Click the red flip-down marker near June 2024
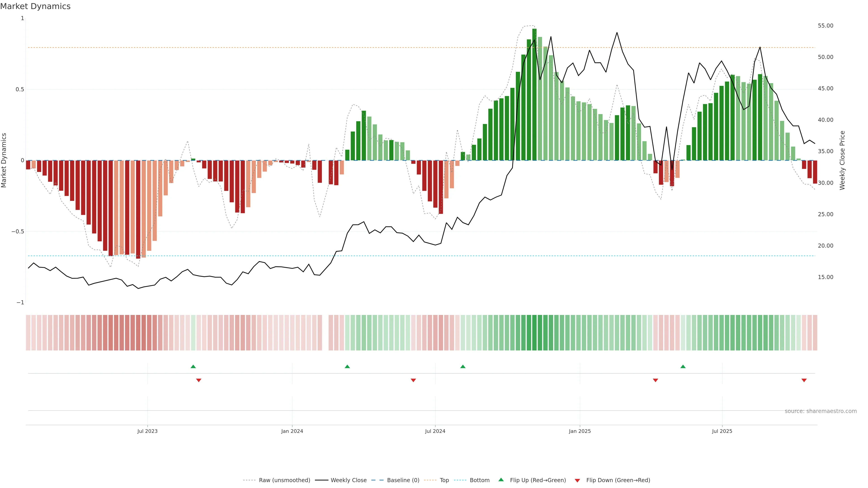Screen dimensions: 868x488 click(x=413, y=380)
